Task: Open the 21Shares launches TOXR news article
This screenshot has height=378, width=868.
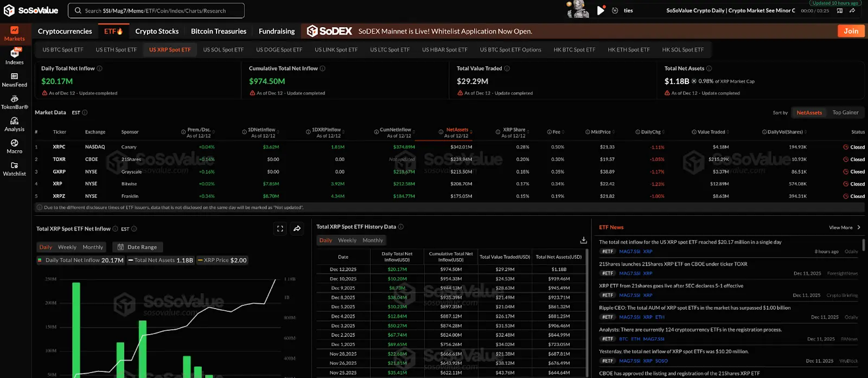Action: click(673, 264)
